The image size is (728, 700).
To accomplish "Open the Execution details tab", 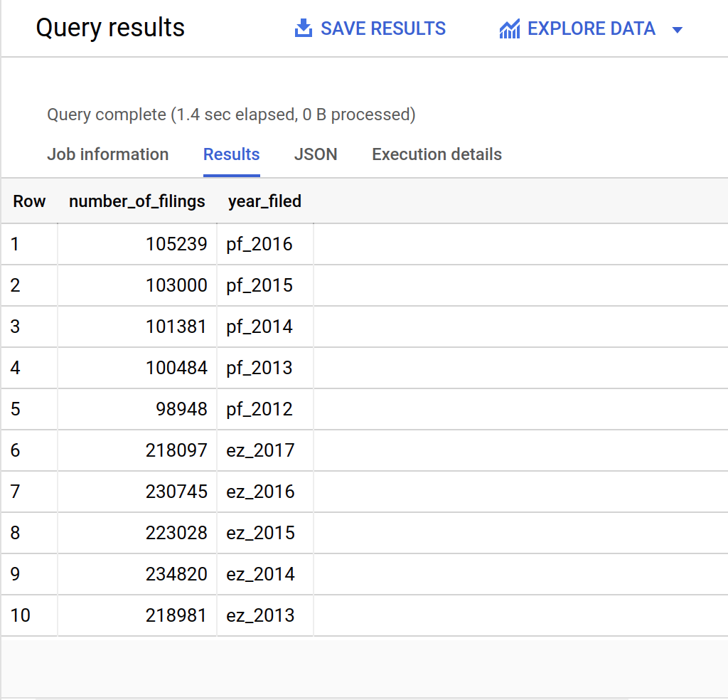I will click(x=437, y=154).
